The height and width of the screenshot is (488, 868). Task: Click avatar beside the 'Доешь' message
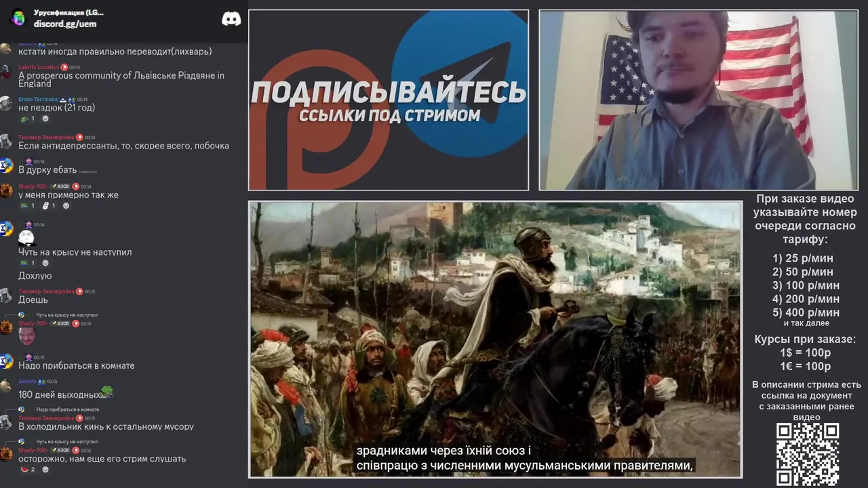(5, 296)
